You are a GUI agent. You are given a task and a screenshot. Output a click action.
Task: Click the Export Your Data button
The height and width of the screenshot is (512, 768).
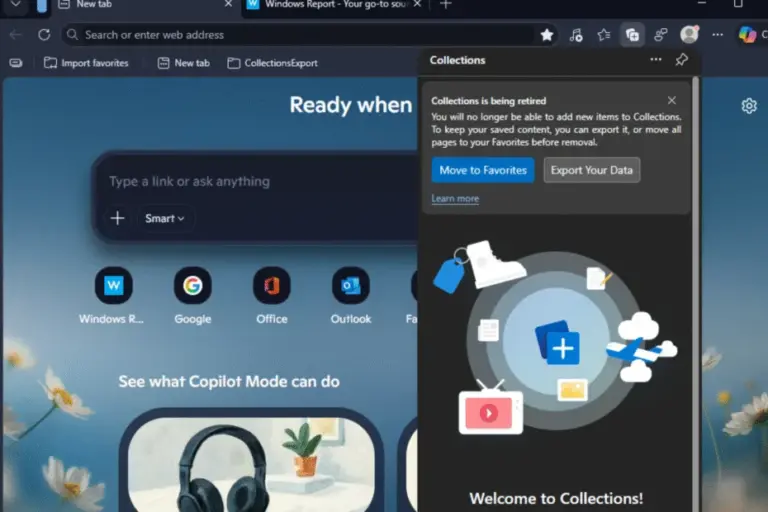591,170
